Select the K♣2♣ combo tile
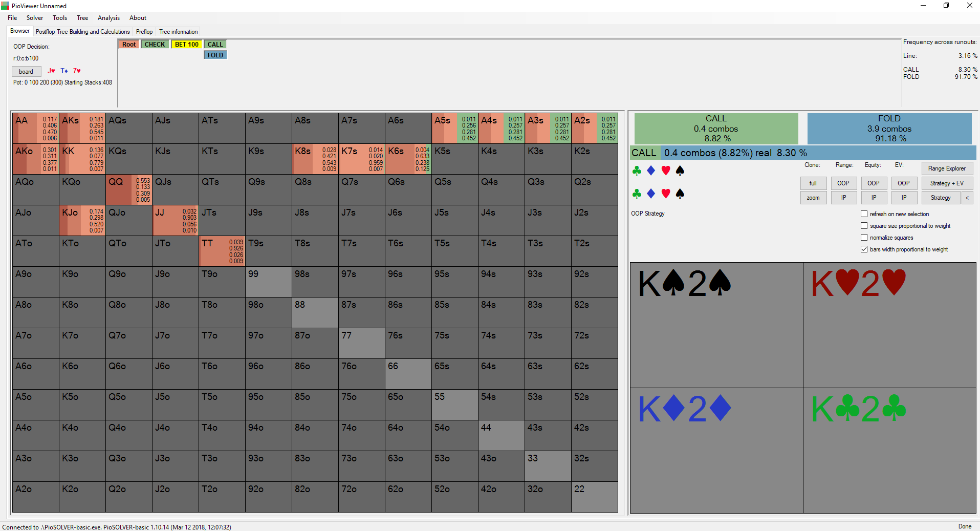 click(889, 451)
